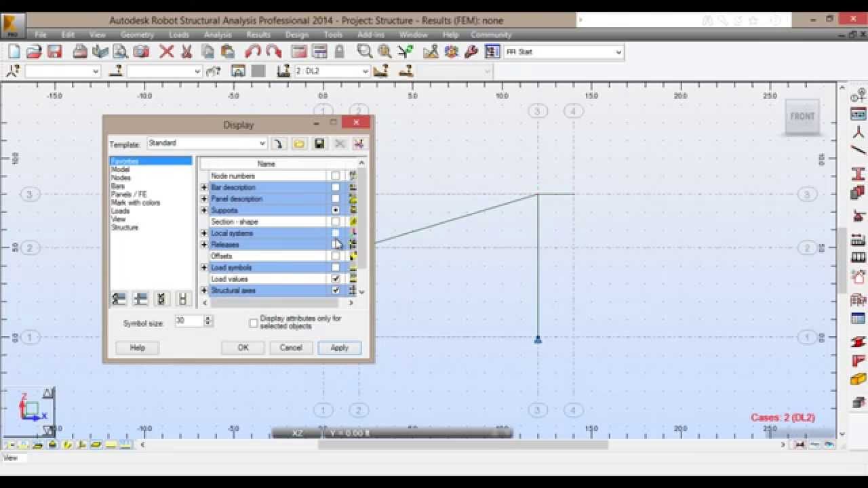This screenshot has height=488, width=868.
Task: Expand the Bar description row
Action: point(204,188)
